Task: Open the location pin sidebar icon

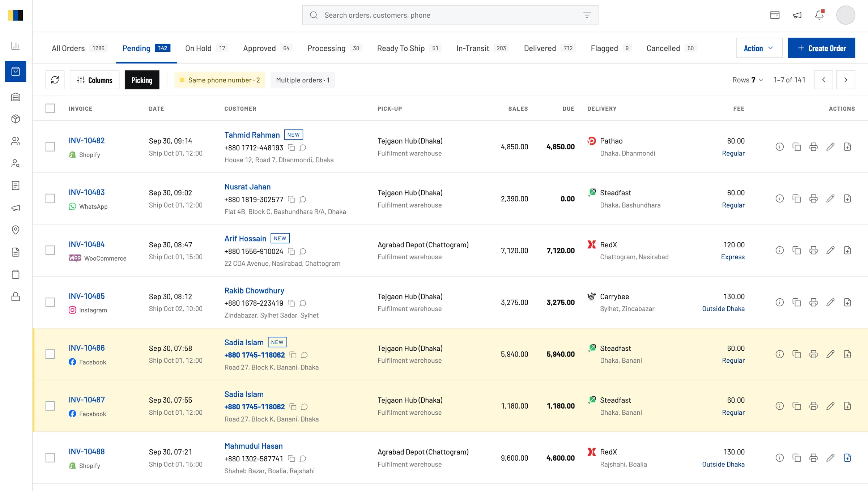Action: (16, 230)
